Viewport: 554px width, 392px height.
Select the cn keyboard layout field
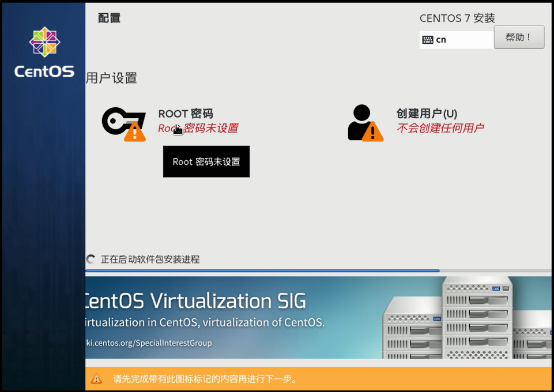457,40
